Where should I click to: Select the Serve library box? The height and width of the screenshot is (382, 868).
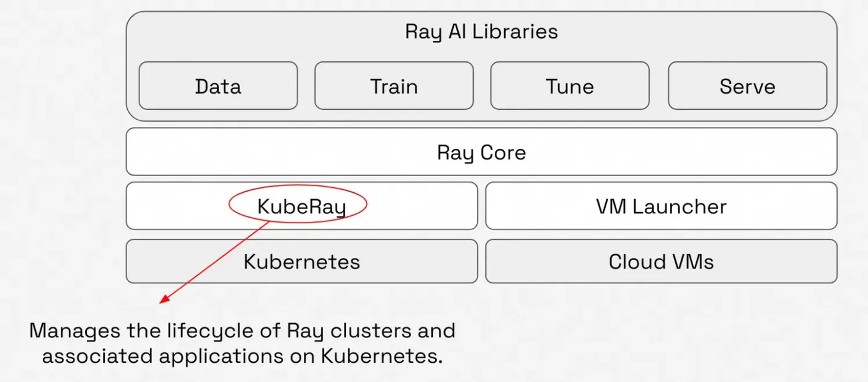click(747, 86)
